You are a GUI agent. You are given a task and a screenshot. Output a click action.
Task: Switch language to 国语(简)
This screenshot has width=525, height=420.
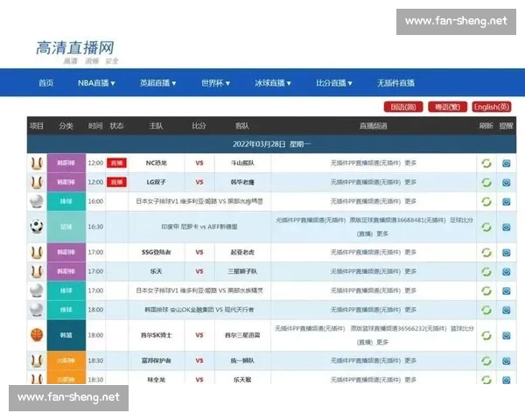[403, 107]
